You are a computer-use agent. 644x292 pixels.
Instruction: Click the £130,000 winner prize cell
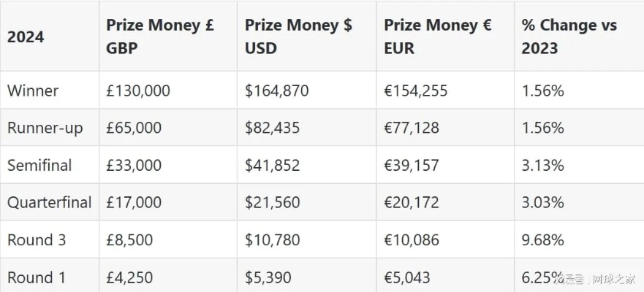[138, 91]
